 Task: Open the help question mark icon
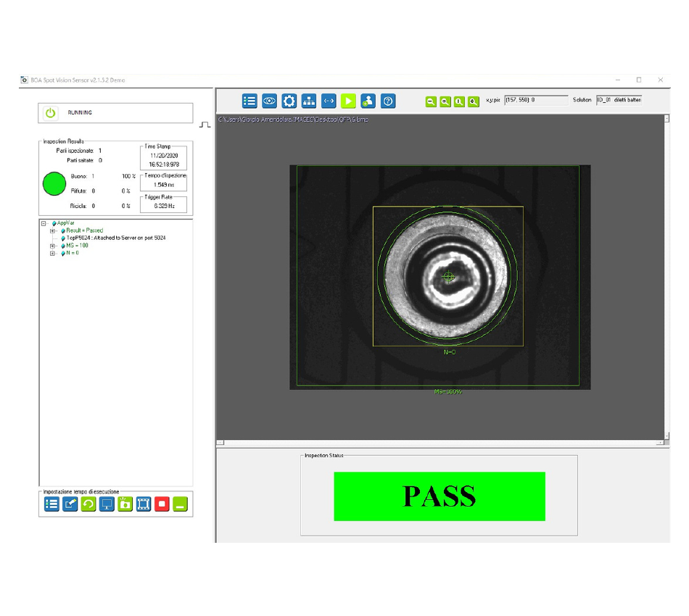388,101
